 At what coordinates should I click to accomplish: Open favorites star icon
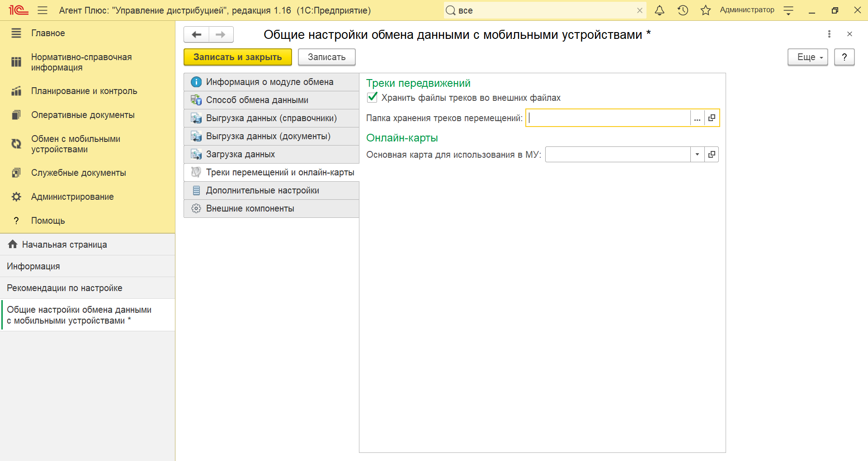pos(705,10)
